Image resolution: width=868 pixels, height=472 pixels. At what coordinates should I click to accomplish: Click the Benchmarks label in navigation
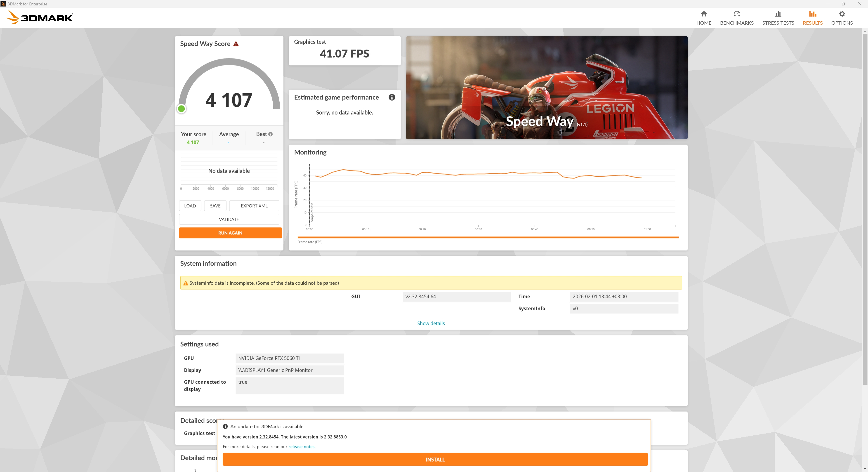tap(737, 23)
